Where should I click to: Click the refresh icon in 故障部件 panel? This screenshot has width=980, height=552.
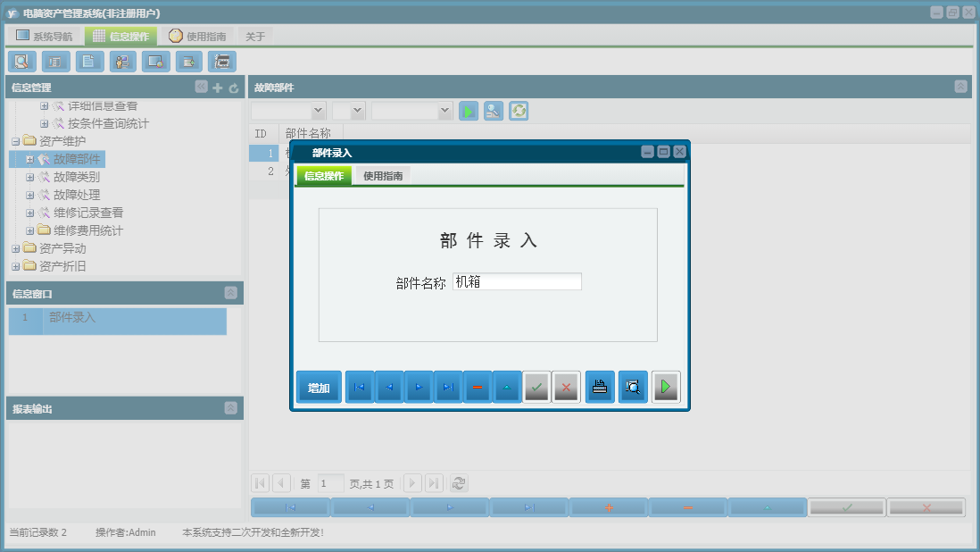[x=519, y=111]
